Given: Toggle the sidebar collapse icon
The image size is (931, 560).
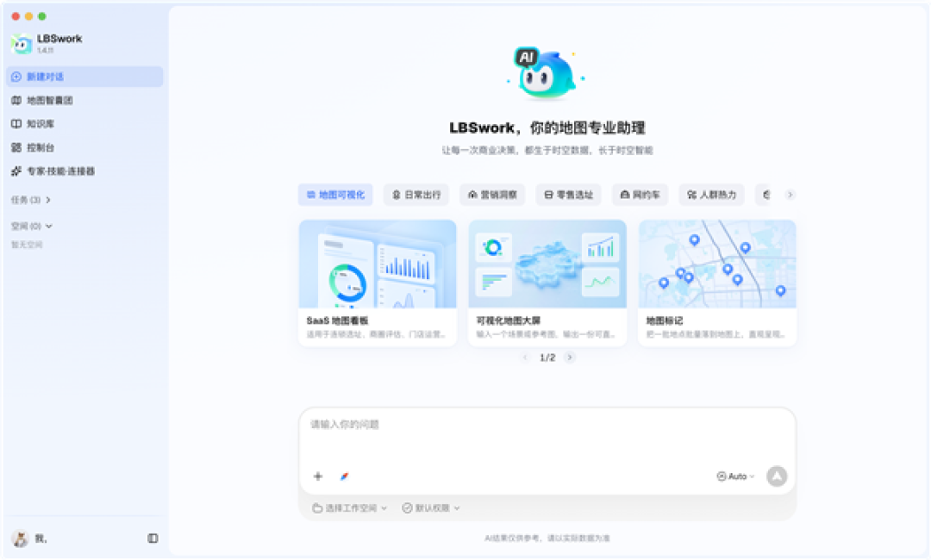Looking at the screenshot, I should tap(153, 538).
